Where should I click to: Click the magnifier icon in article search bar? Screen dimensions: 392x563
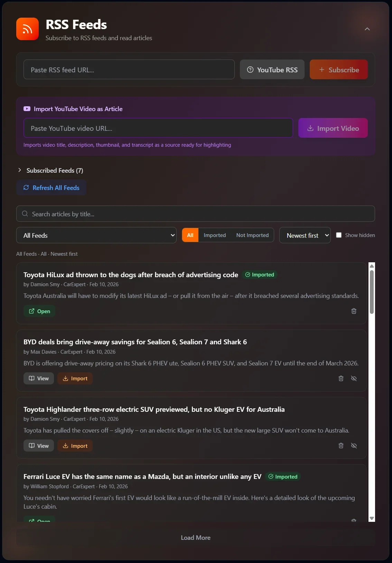(25, 214)
